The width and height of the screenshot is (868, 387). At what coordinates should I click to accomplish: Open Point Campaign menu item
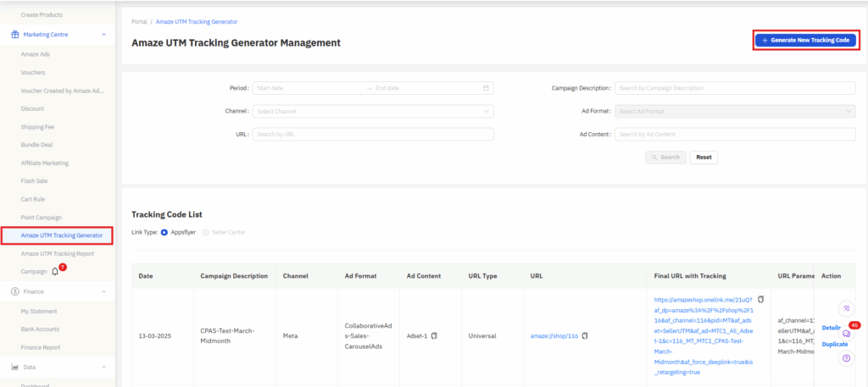pos(41,218)
